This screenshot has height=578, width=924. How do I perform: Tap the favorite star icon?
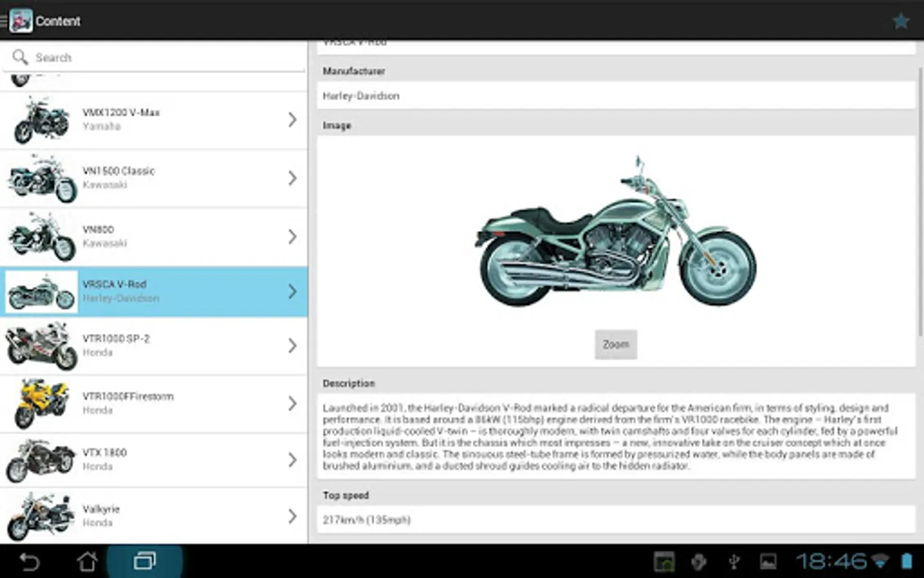901,21
